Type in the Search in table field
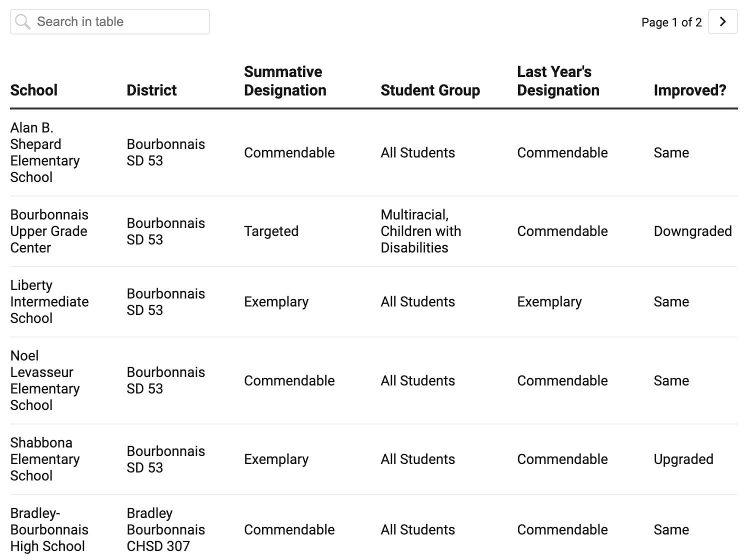 (120, 21)
